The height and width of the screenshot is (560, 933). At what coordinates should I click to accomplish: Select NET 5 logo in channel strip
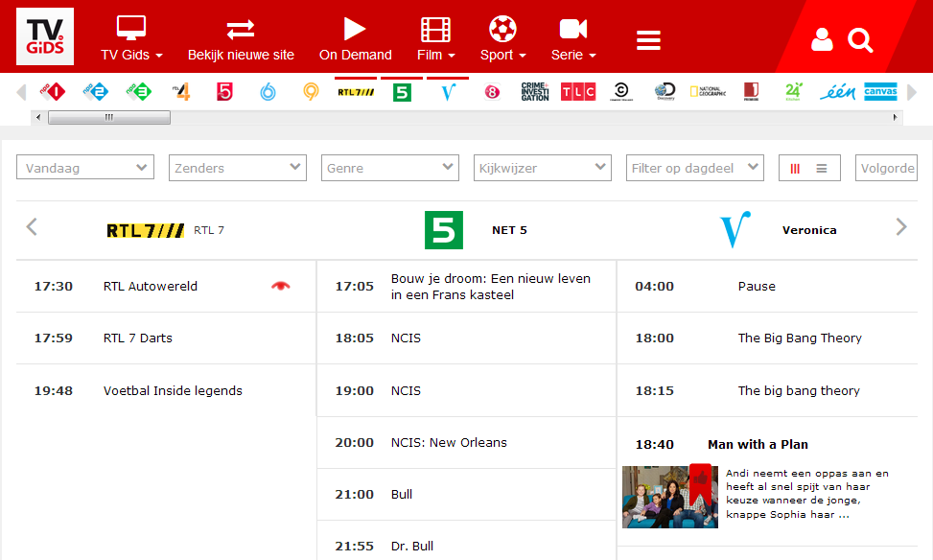click(402, 92)
